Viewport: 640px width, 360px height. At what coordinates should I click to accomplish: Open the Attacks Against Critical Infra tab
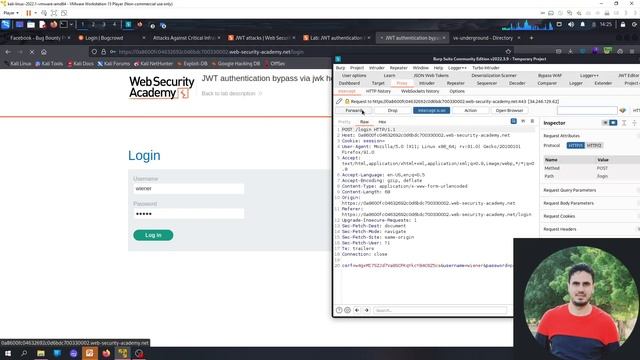(x=184, y=38)
